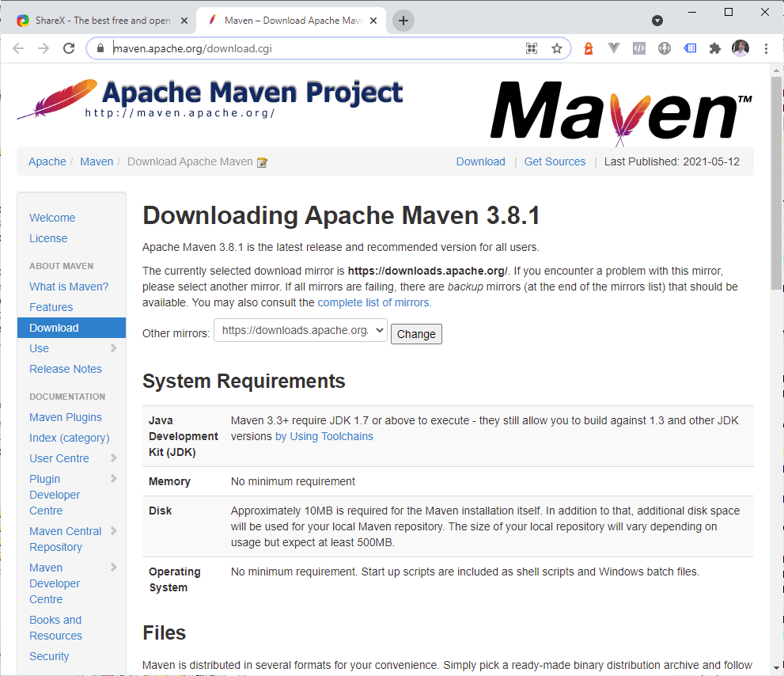The height and width of the screenshot is (676, 784).
Task: Open the Chrome three-dot menu
Action: pyautogui.click(x=766, y=48)
